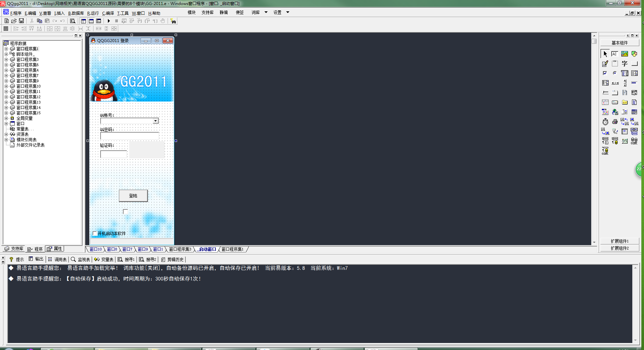
Task: Pick the horizontal scrollbar component
Action: click(x=615, y=83)
